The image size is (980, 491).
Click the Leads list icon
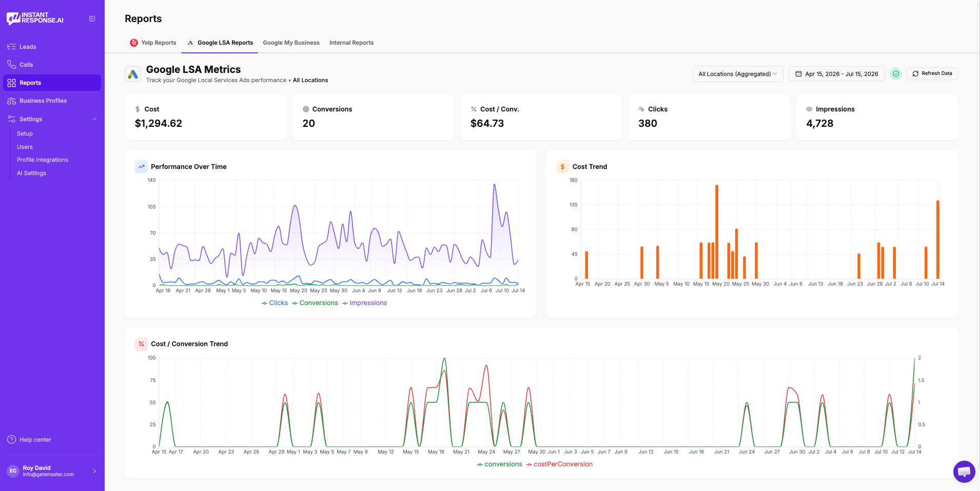coord(11,47)
